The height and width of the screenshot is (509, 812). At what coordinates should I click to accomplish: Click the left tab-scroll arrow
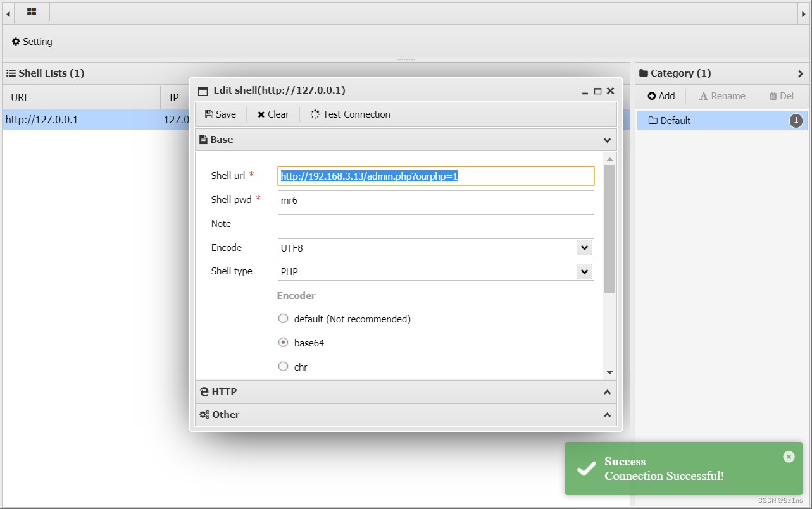coord(8,13)
